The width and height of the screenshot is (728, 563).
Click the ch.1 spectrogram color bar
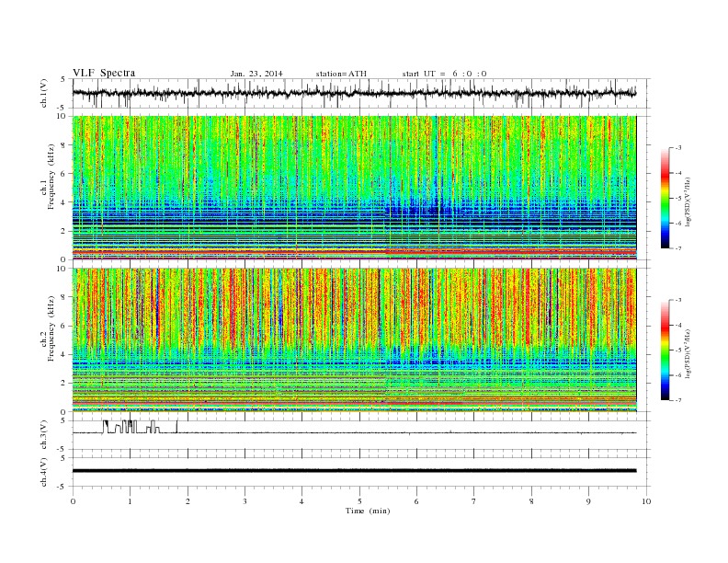(x=665, y=198)
